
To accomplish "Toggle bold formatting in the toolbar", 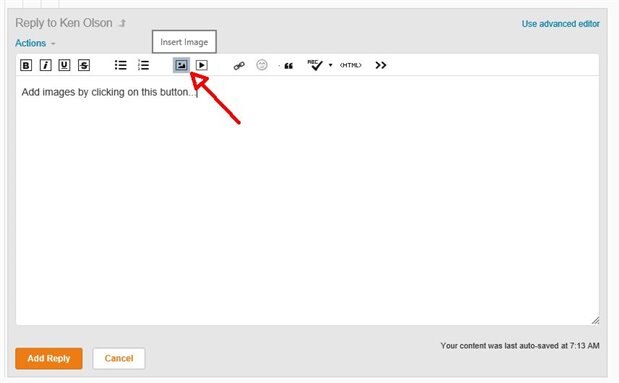I will coord(26,65).
